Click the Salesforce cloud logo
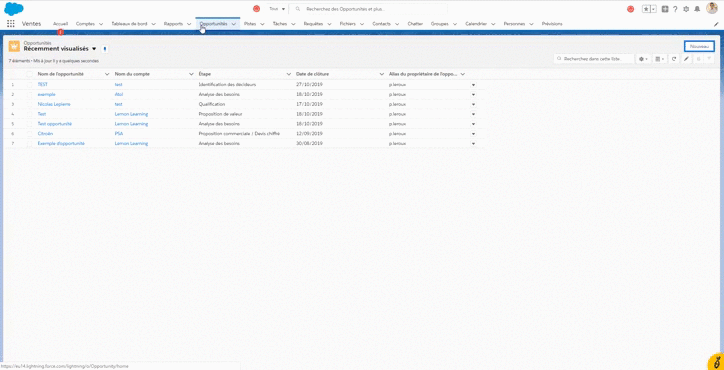This screenshot has width=724, height=370. click(x=14, y=9)
